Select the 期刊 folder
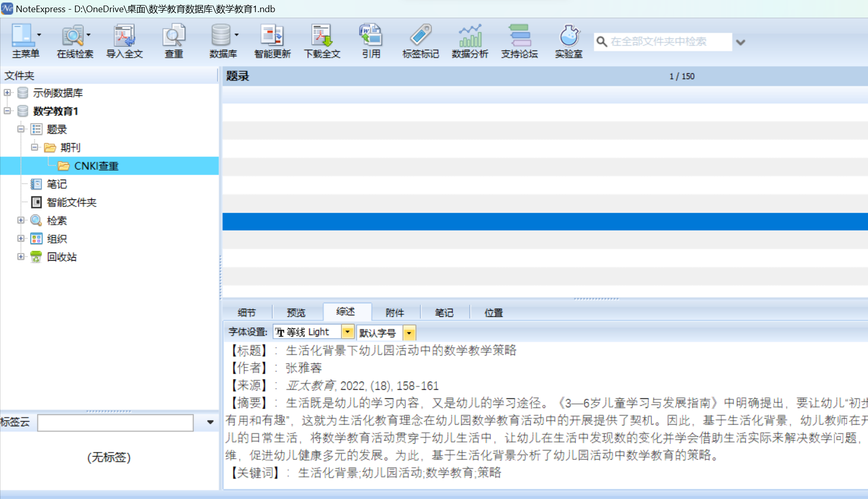Image resolution: width=868 pixels, height=499 pixels. (70, 147)
